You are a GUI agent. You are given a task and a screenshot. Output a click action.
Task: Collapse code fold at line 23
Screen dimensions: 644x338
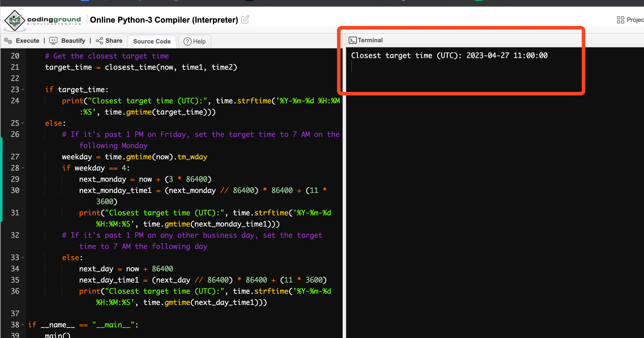23,90
